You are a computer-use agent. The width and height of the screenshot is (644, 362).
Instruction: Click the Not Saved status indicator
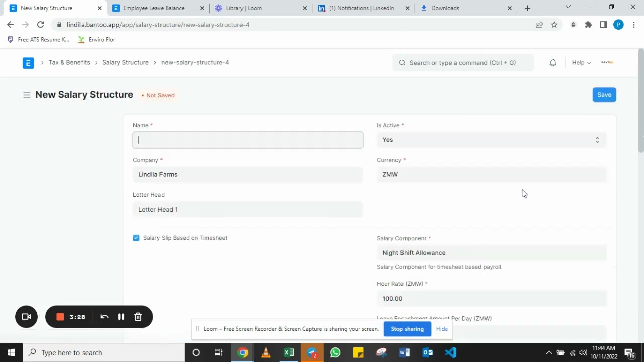coord(158,95)
